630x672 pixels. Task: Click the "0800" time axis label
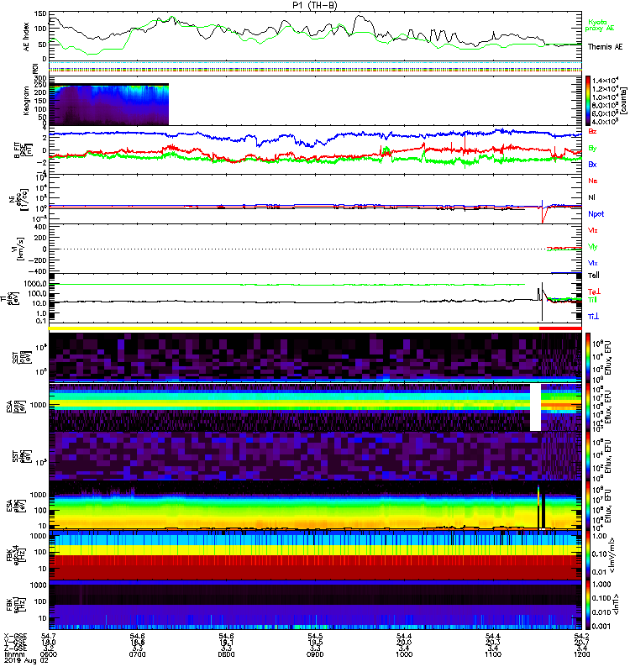click(x=226, y=654)
